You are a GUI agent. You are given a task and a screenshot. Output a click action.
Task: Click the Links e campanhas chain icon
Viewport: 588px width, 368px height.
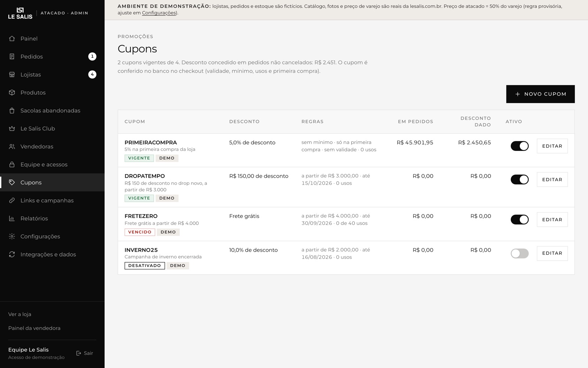(x=12, y=201)
